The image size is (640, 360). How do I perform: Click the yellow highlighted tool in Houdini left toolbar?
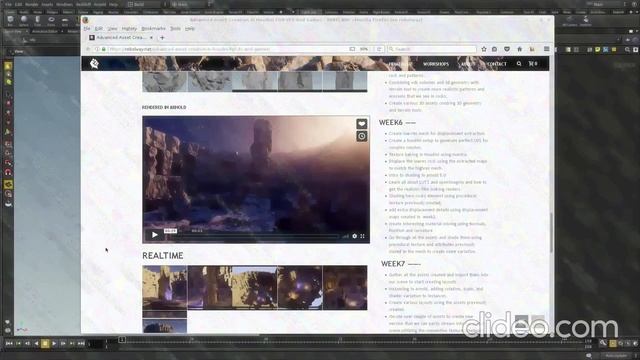pos(8,184)
